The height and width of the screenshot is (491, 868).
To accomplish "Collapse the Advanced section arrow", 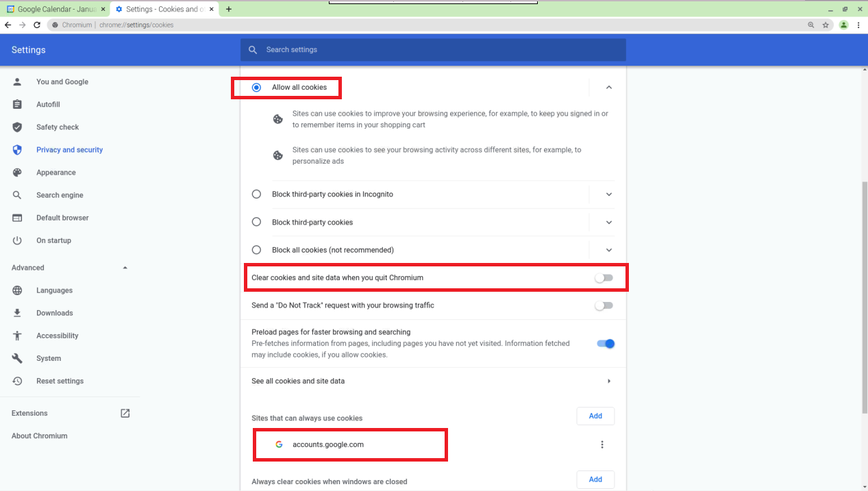I will coord(125,268).
